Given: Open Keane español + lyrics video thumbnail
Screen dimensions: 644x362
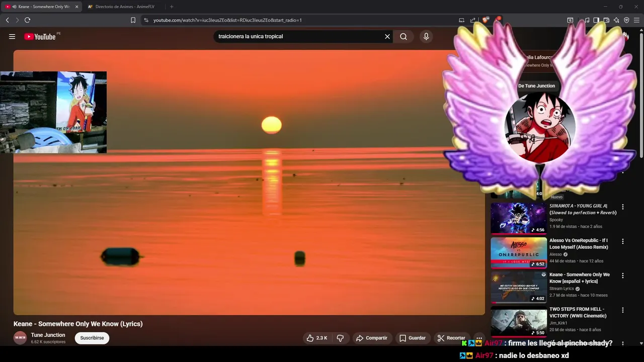Looking at the screenshot, I should click(x=519, y=287).
